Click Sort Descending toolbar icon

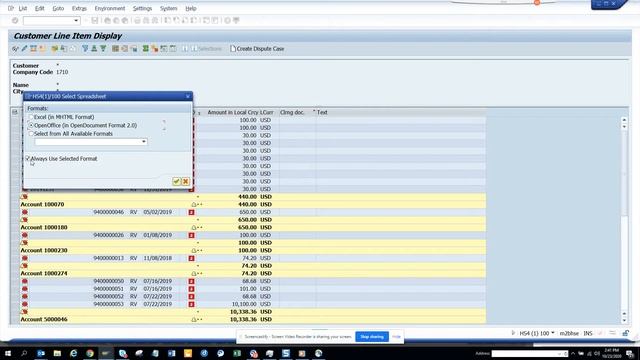(x=103, y=49)
